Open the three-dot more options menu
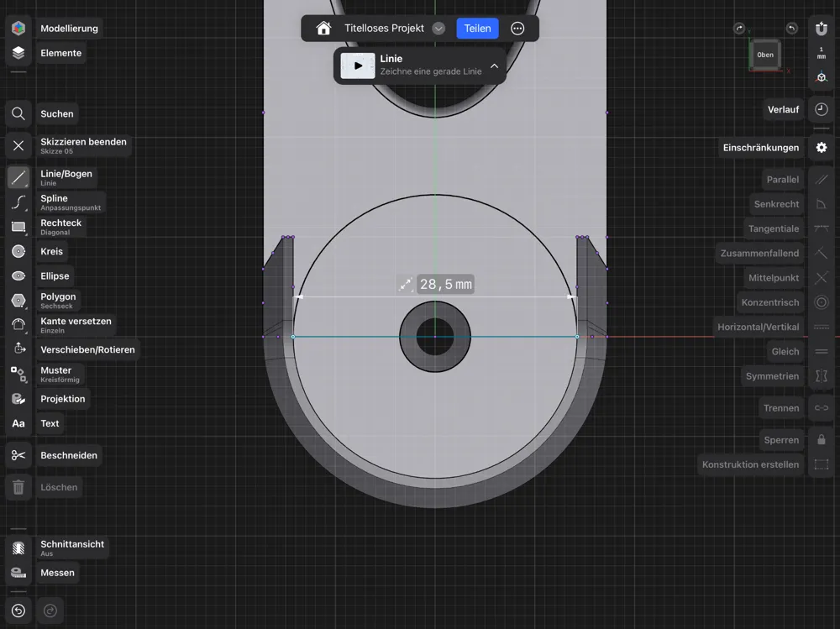This screenshot has width=840, height=629. click(x=517, y=29)
